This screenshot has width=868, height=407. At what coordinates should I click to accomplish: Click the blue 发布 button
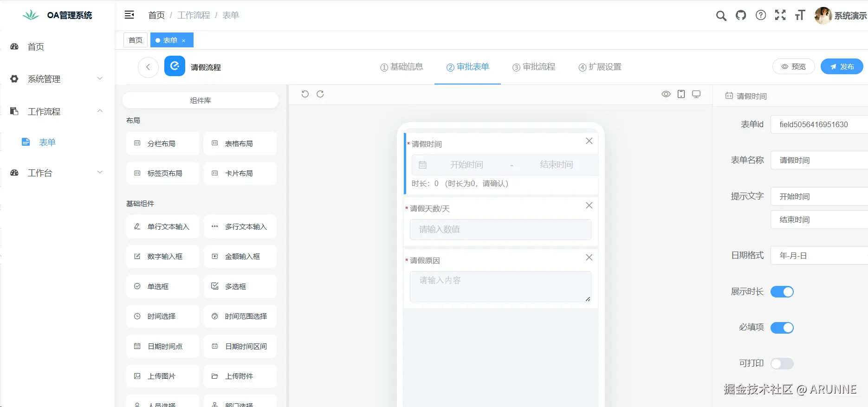842,66
